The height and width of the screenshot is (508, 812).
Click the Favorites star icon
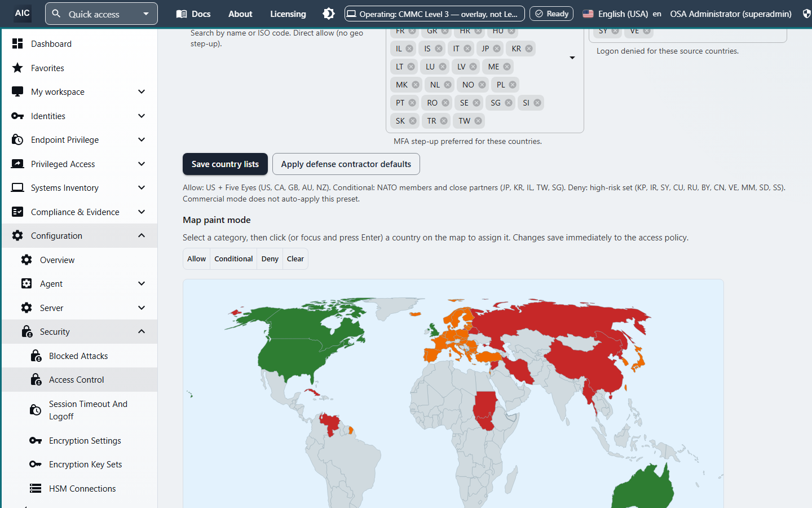[17, 68]
